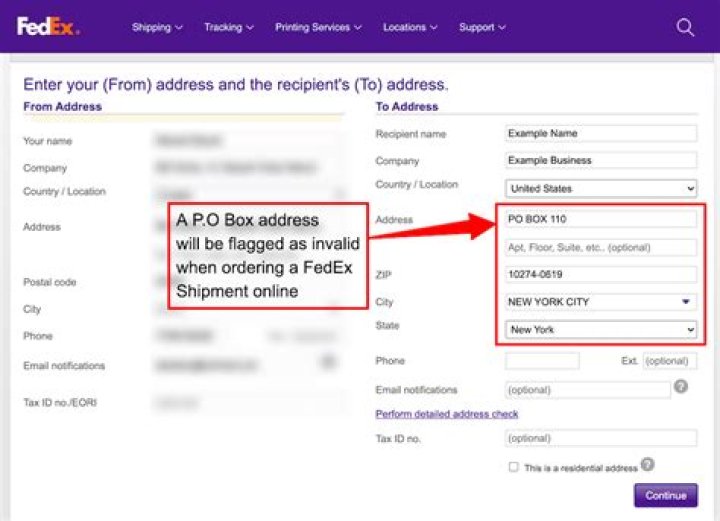Expand the recipient Country / Location dropdown
720x521 pixels.
tap(601, 188)
